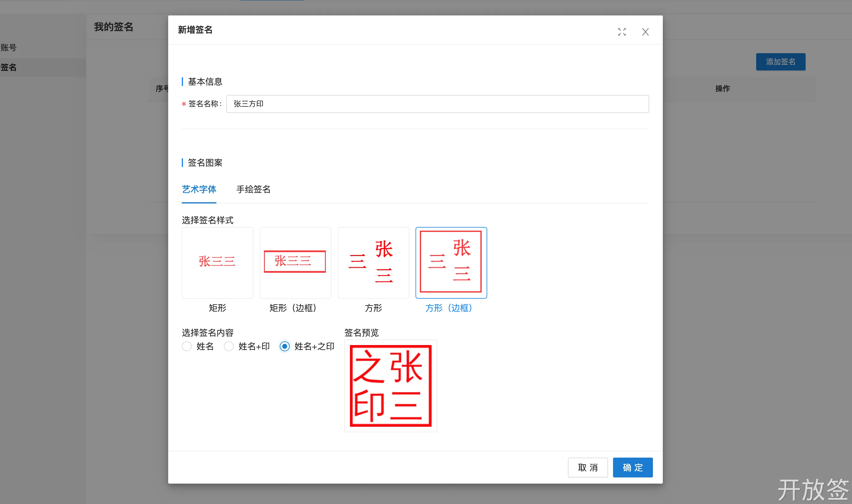The height and width of the screenshot is (504, 852).
Task: Switch to the 手绘签名 tab
Action: [x=253, y=189]
